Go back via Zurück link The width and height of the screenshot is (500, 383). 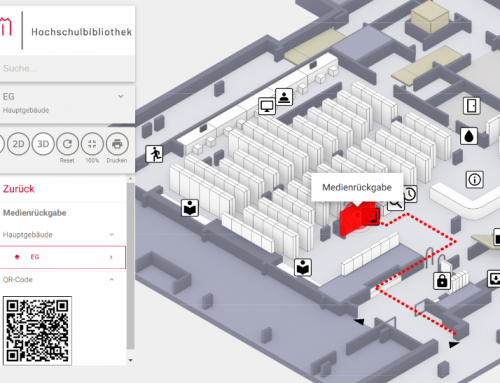pos(19,189)
